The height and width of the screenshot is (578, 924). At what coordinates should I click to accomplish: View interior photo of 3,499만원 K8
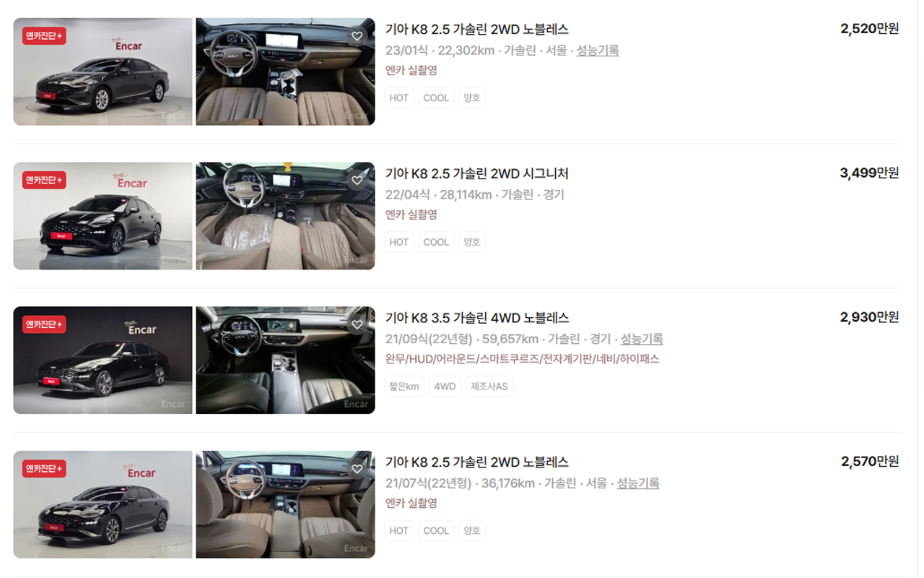pos(285,216)
